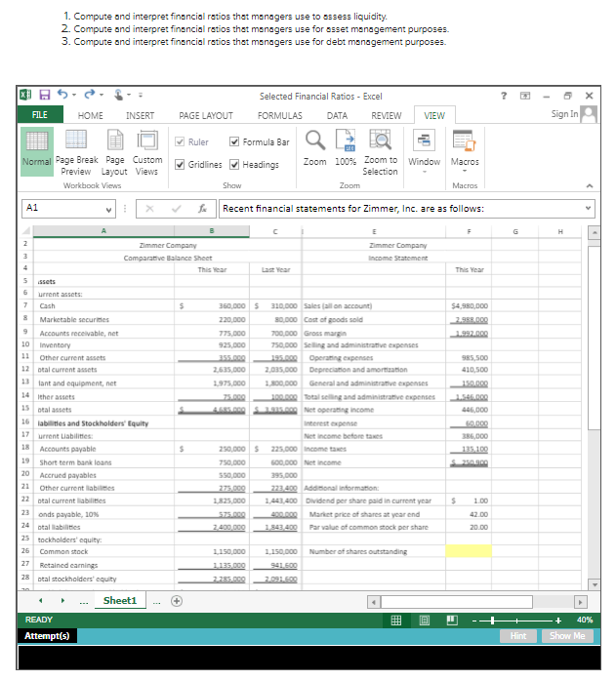This screenshot has width=616, height=681.
Task: Click the Show Me button
Action: pyautogui.click(x=567, y=636)
